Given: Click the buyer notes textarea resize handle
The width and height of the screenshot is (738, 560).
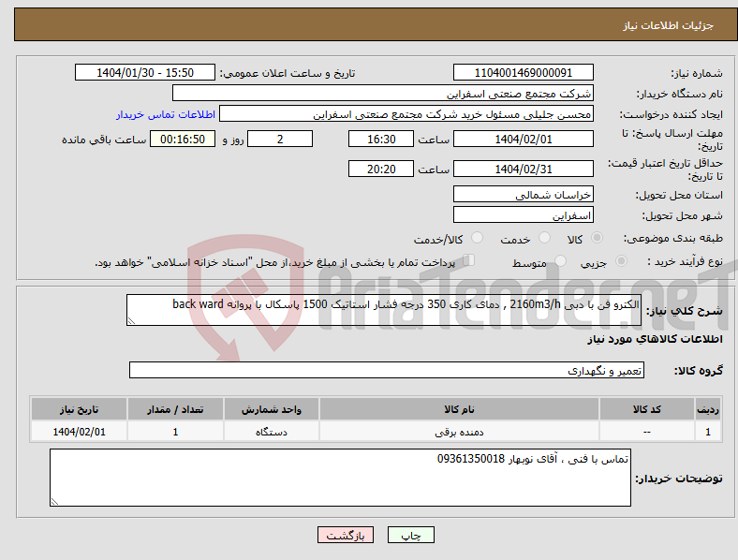Looking at the screenshot, I should point(54,502).
